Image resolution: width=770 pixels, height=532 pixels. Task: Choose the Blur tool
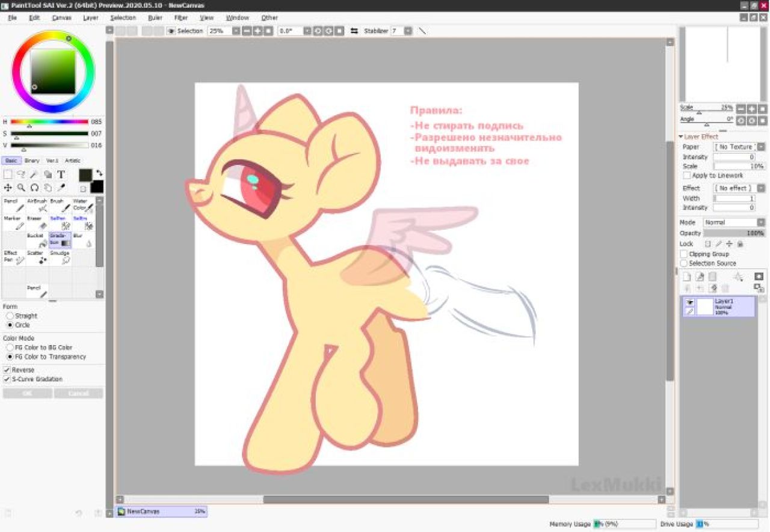tap(83, 240)
